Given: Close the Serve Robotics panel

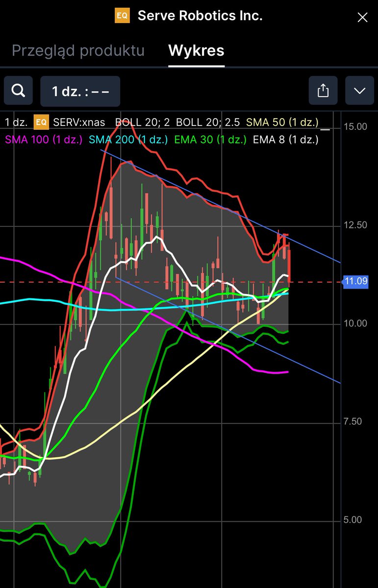Looking at the screenshot, I should 362,18.
